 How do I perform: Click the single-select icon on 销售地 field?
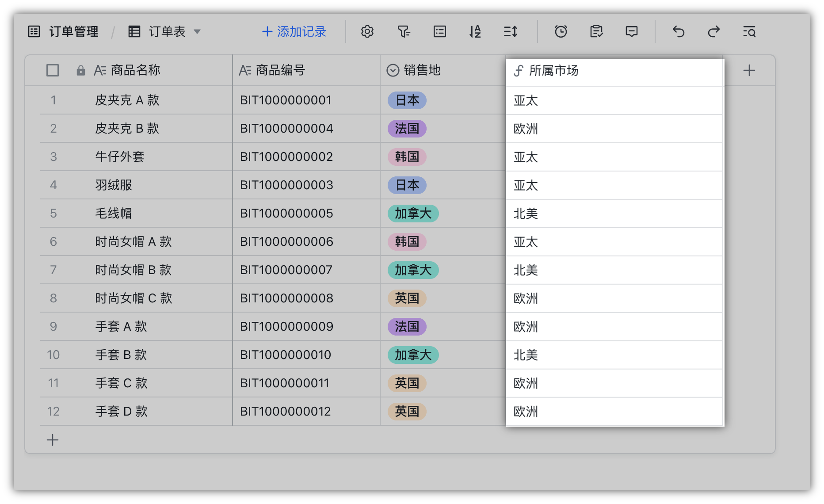pos(392,70)
